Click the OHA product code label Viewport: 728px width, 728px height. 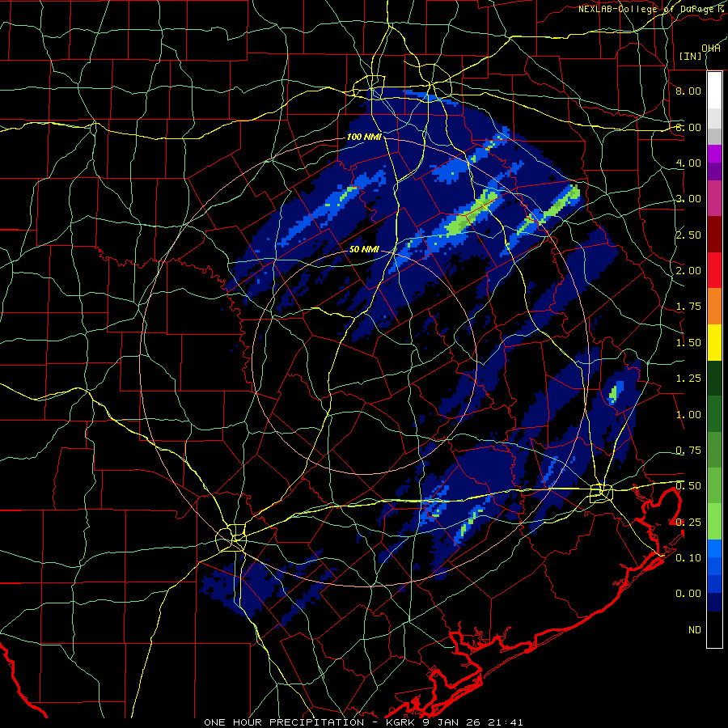click(711, 49)
